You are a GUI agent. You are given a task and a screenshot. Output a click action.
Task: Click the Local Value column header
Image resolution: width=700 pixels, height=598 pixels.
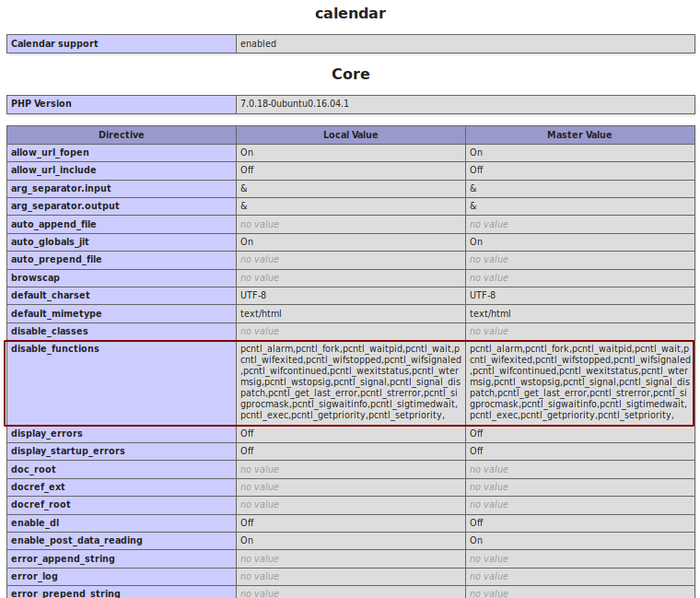tap(350, 135)
